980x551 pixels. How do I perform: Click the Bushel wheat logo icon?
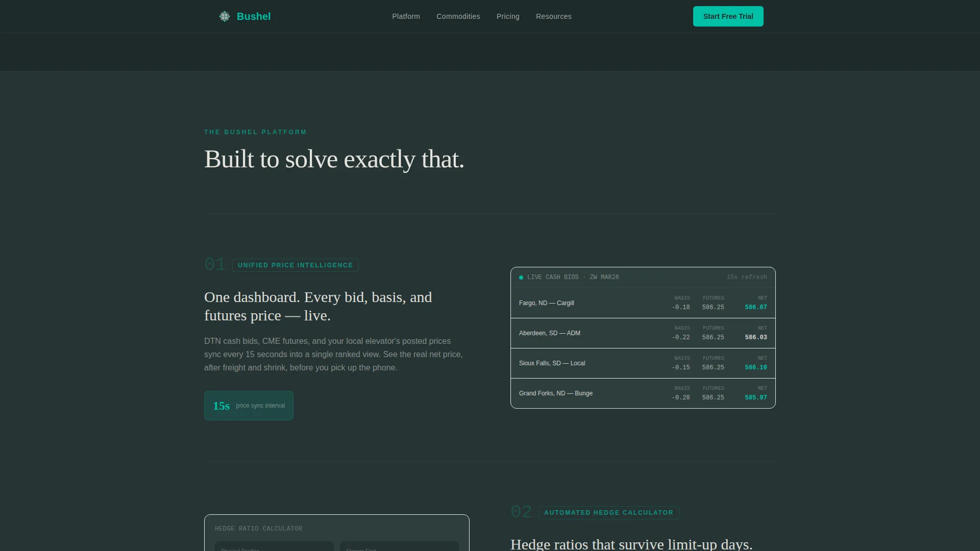click(225, 16)
